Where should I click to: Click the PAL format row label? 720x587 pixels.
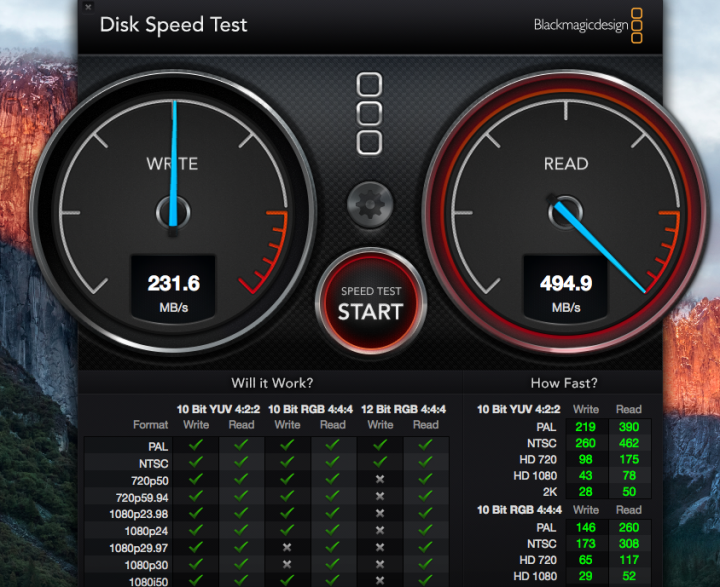158,447
